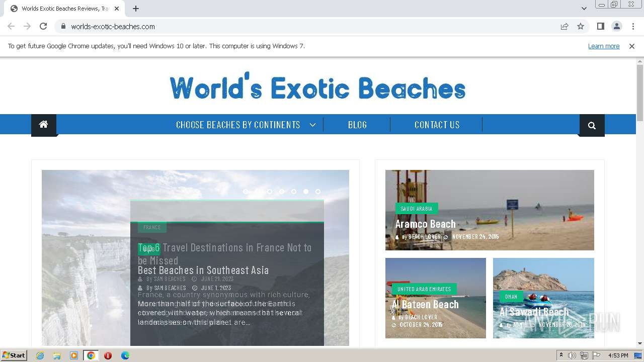The image size is (644, 362).
Task: Close the Worlds Exotic Beaches tab
Action: click(117, 9)
